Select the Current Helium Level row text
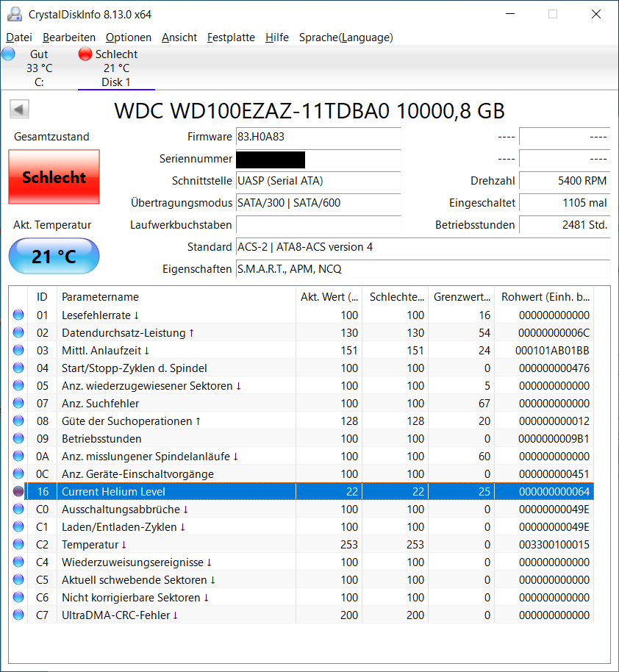The height and width of the screenshot is (672, 619). [113, 492]
